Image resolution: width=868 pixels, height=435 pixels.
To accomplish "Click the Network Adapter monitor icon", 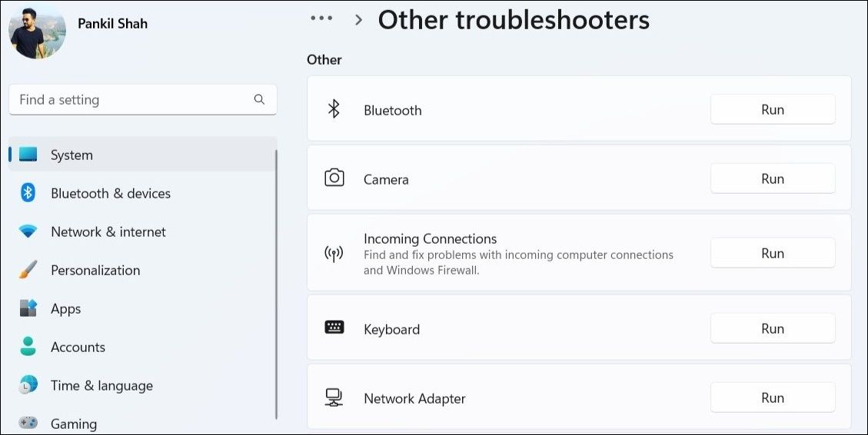I will click(x=334, y=397).
